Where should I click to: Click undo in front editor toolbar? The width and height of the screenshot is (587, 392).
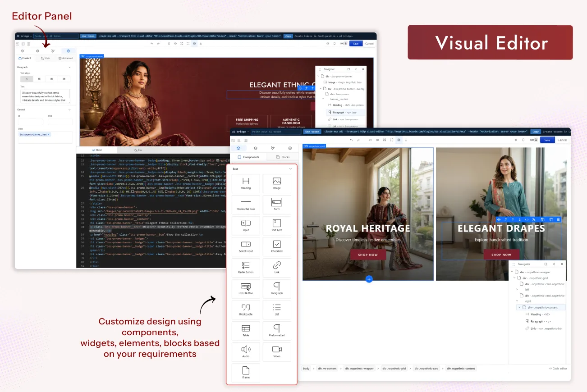tap(351, 140)
